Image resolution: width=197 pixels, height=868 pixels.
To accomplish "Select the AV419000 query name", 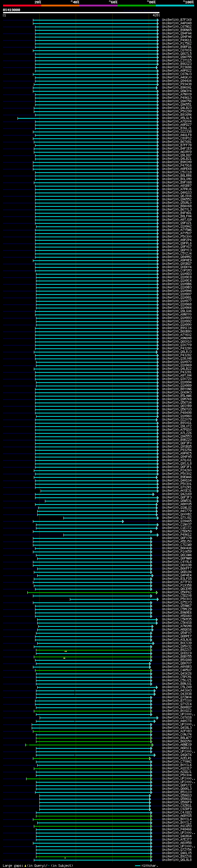I will (x=11, y=10).
